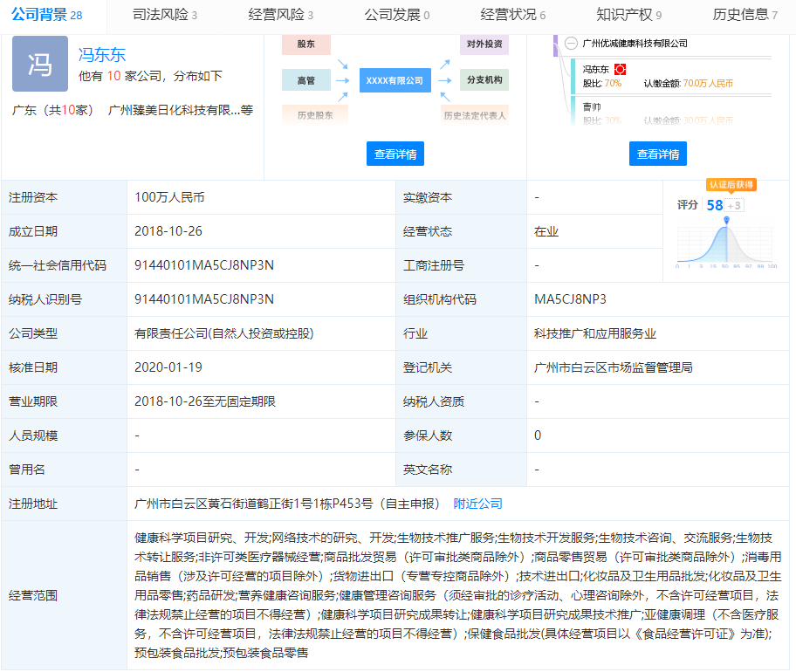Viewport: 796px width, 672px height.
Task: Switch to the 司法风险 tab
Action: tap(164, 15)
